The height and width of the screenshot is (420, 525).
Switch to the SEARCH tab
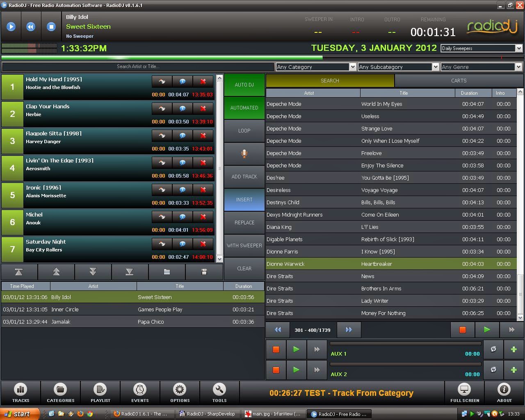click(x=330, y=81)
